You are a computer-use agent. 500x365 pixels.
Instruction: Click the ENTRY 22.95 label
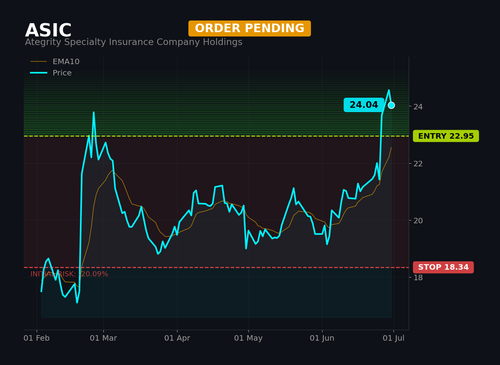(x=446, y=136)
